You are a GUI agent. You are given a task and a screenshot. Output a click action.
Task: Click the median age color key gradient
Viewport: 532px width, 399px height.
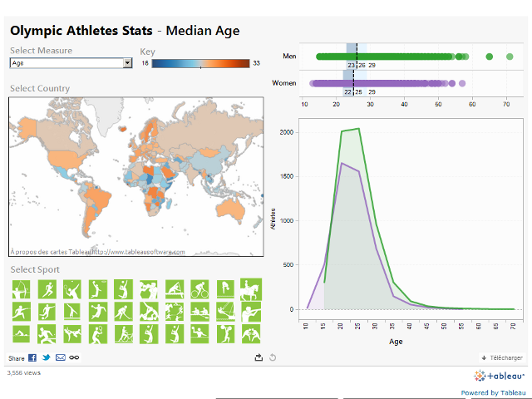[200, 63]
